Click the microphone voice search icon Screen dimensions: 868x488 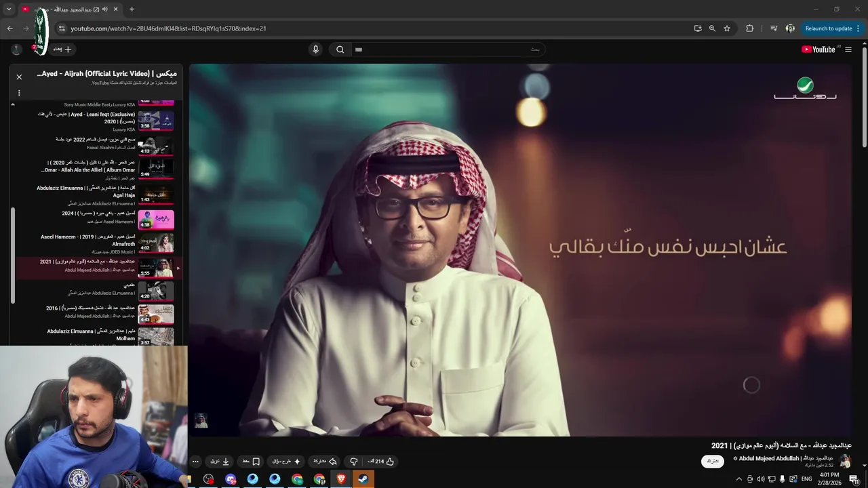[315, 49]
